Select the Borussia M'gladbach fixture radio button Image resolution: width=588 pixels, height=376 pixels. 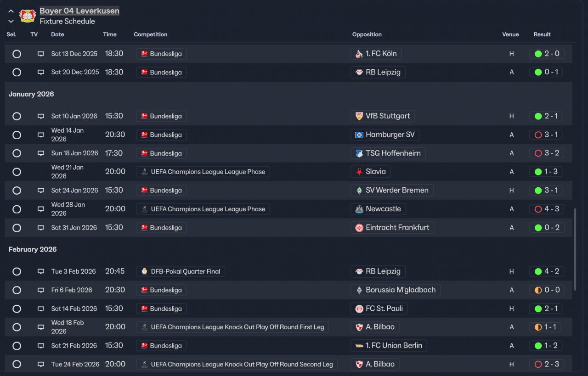pyautogui.click(x=17, y=290)
